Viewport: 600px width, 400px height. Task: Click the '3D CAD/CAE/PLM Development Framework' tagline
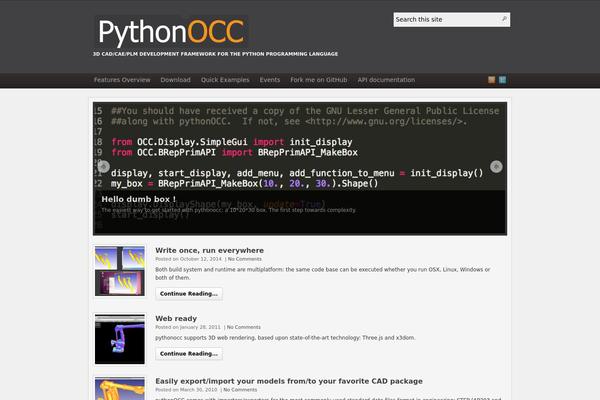coord(215,54)
